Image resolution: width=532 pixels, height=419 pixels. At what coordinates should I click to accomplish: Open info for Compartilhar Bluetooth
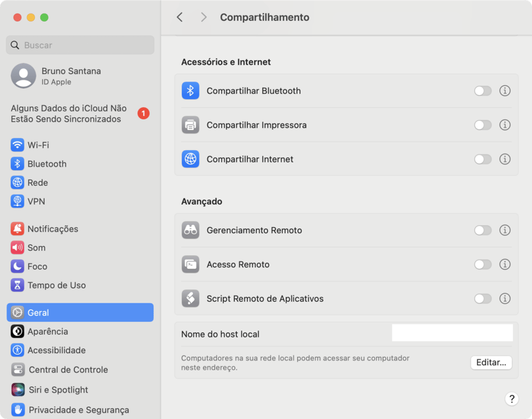pos(505,91)
